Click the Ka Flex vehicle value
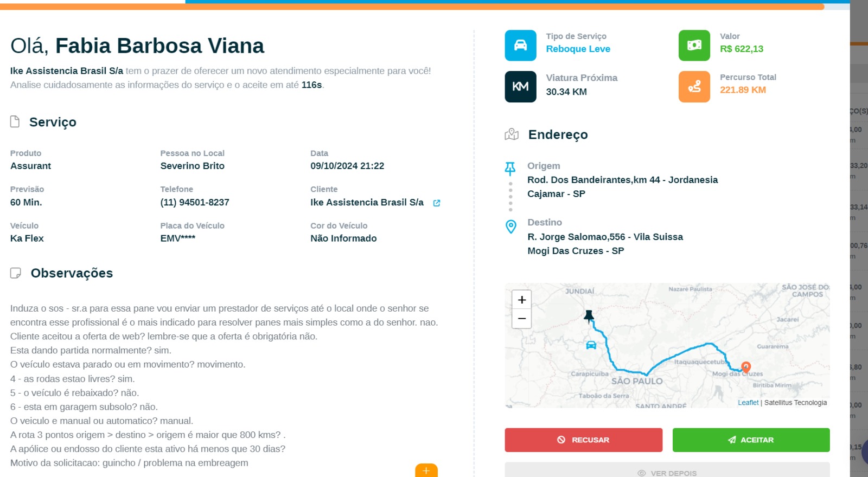 (x=27, y=238)
